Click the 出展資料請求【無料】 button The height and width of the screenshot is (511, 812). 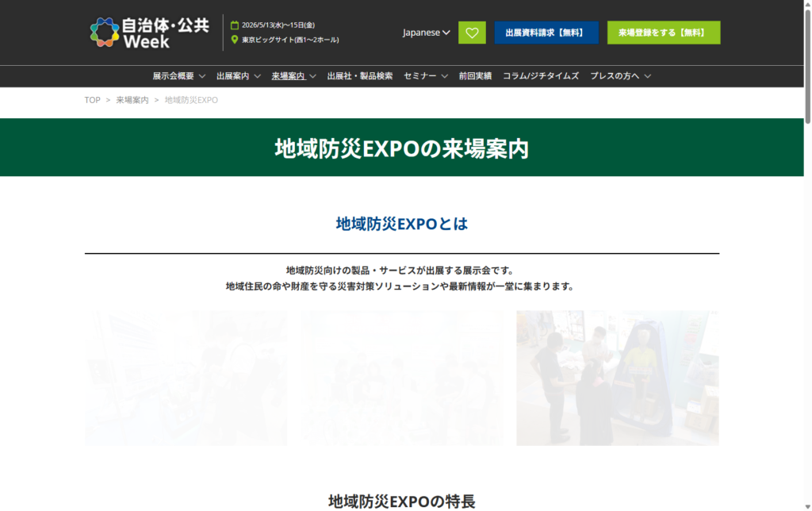(546, 33)
